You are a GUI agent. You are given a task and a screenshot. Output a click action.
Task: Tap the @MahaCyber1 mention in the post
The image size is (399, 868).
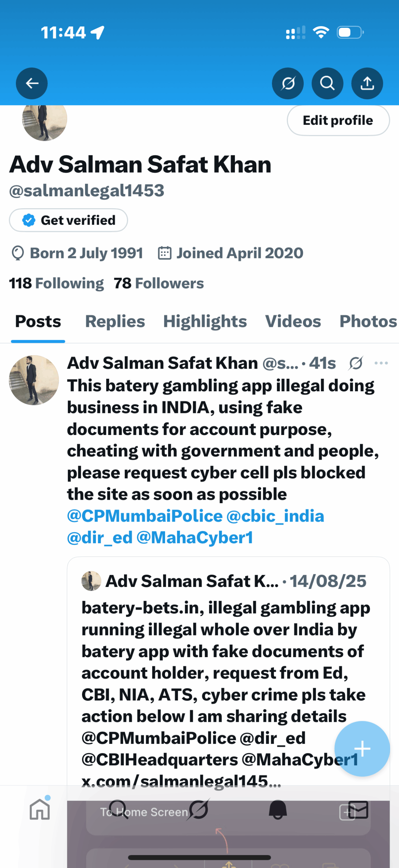[x=195, y=538]
